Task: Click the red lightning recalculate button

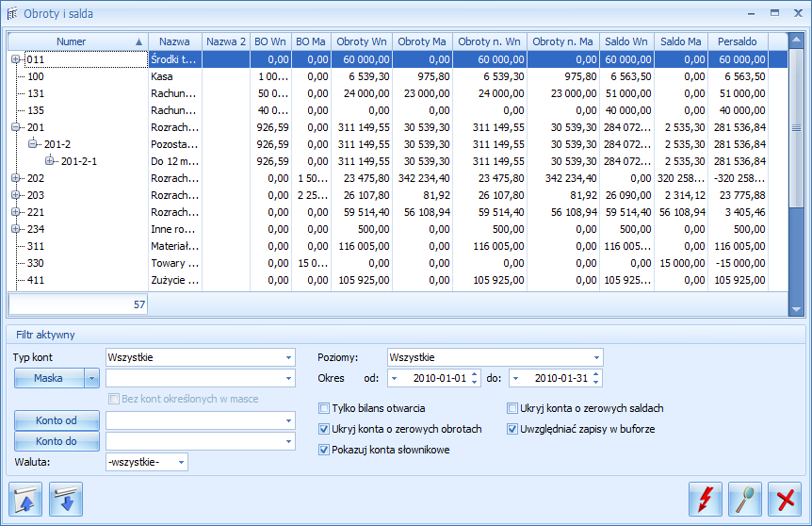Action: (x=705, y=499)
